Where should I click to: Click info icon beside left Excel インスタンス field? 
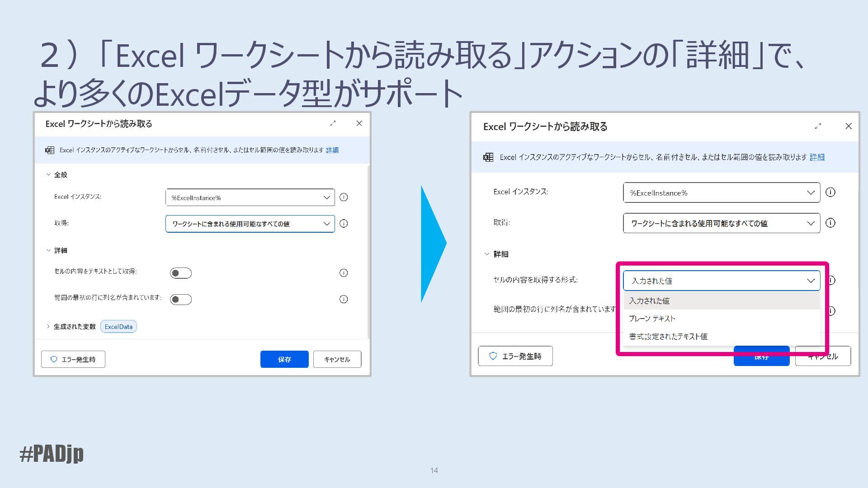344,197
